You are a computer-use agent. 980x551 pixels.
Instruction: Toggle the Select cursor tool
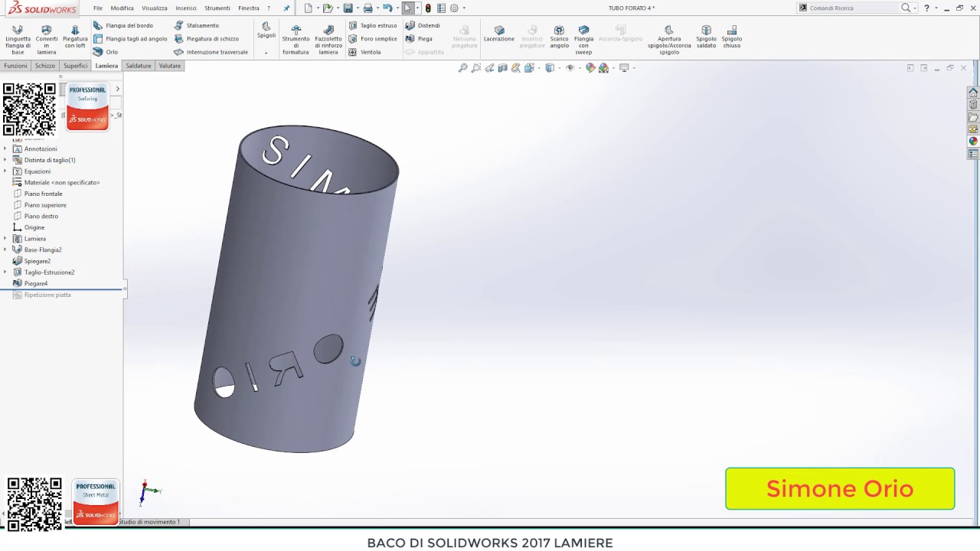407,8
